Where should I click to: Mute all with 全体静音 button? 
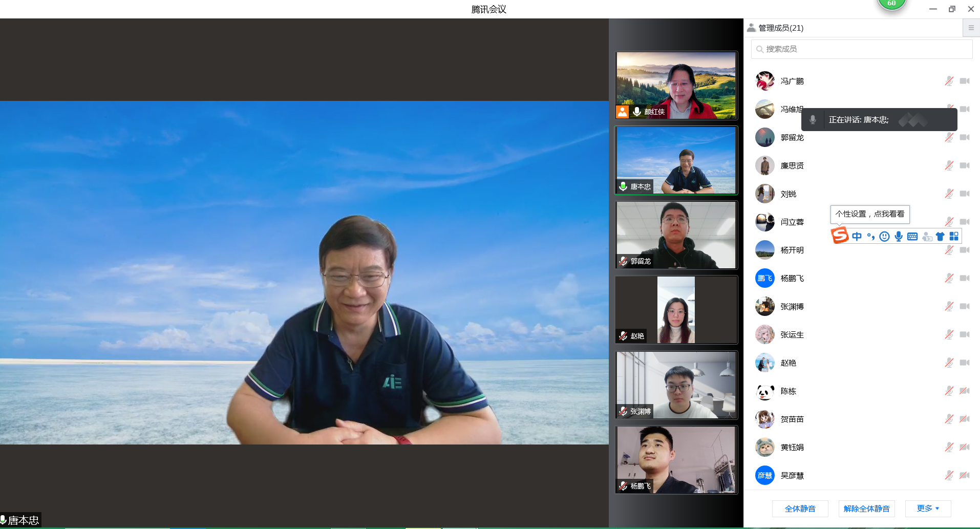pyautogui.click(x=800, y=509)
